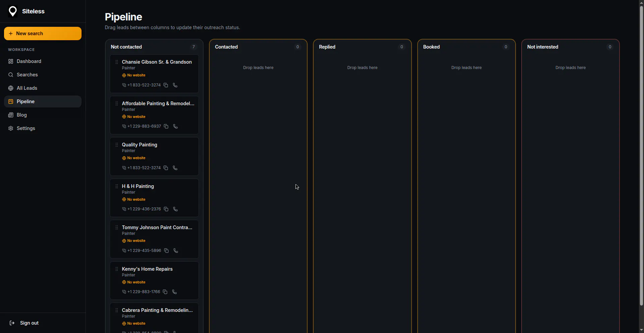
Task: Select Pipeline in the sidebar
Action: pyautogui.click(x=43, y=102)
